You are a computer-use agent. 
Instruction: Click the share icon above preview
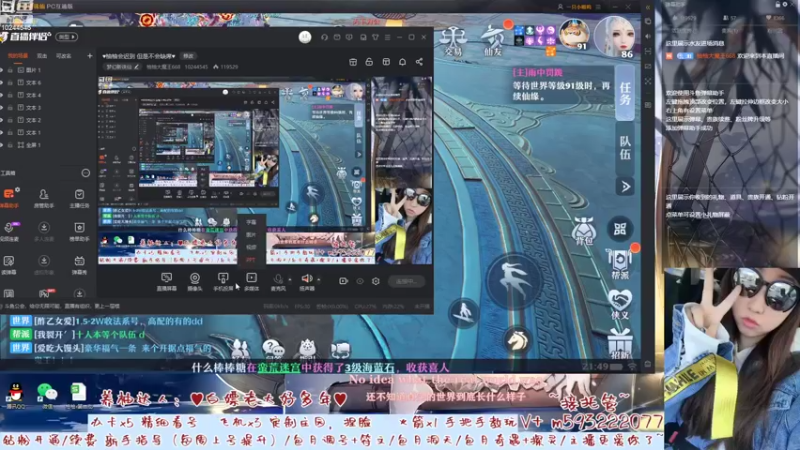click(x=419, y=62)
